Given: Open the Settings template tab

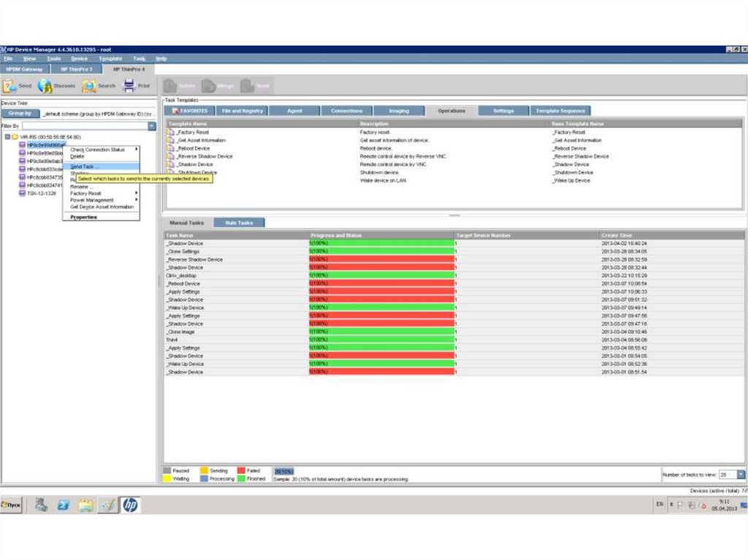Looking at the screenshot, I should click(x=503, y=111).
